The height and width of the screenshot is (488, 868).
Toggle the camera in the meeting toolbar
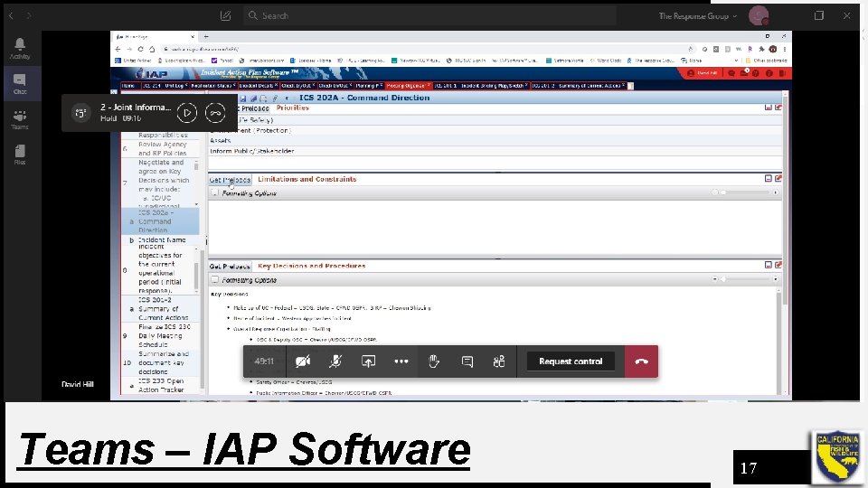pyautogui.click(x=303, y=361)
